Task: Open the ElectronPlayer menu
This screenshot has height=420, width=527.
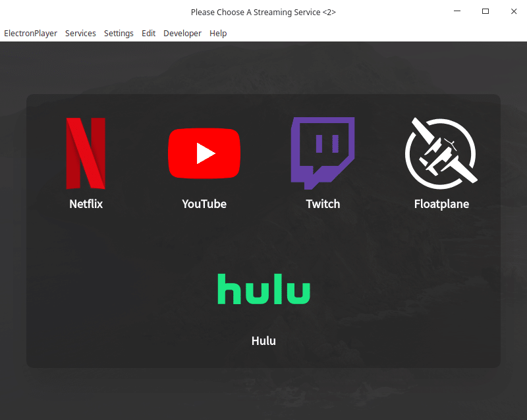Action: [30, 34]
